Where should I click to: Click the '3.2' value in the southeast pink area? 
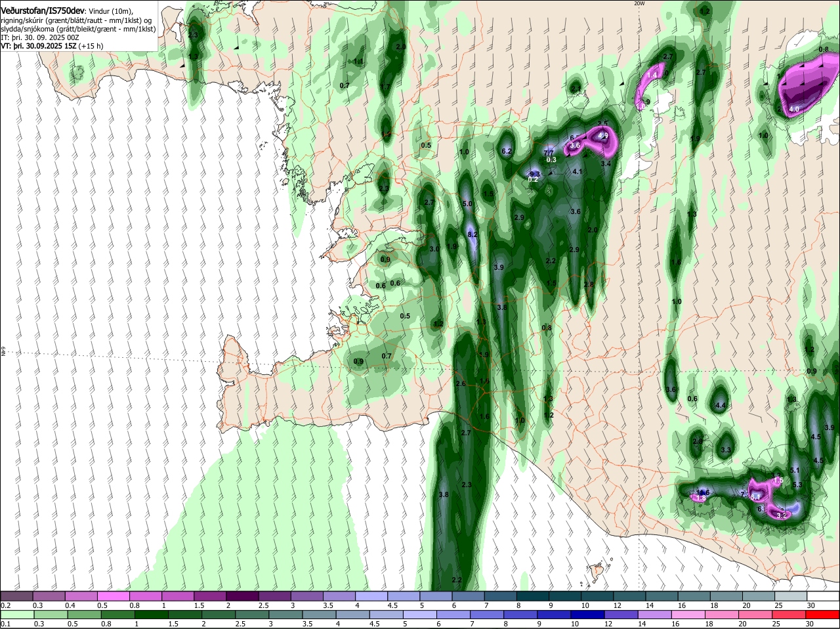click(782, 516)
